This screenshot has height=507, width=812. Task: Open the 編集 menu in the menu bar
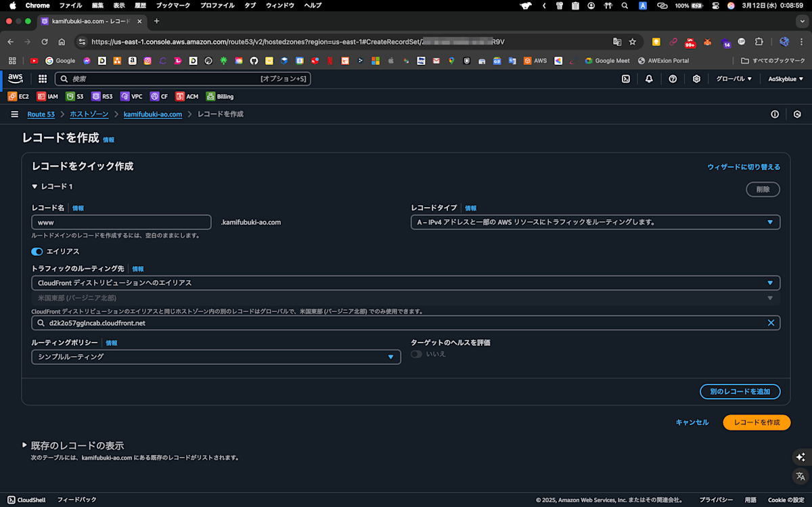click(97, 5)
